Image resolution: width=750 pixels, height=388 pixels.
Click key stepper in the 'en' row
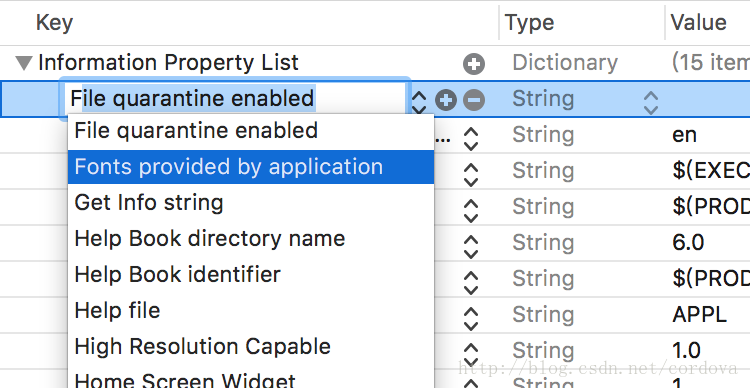pos(472,139)
